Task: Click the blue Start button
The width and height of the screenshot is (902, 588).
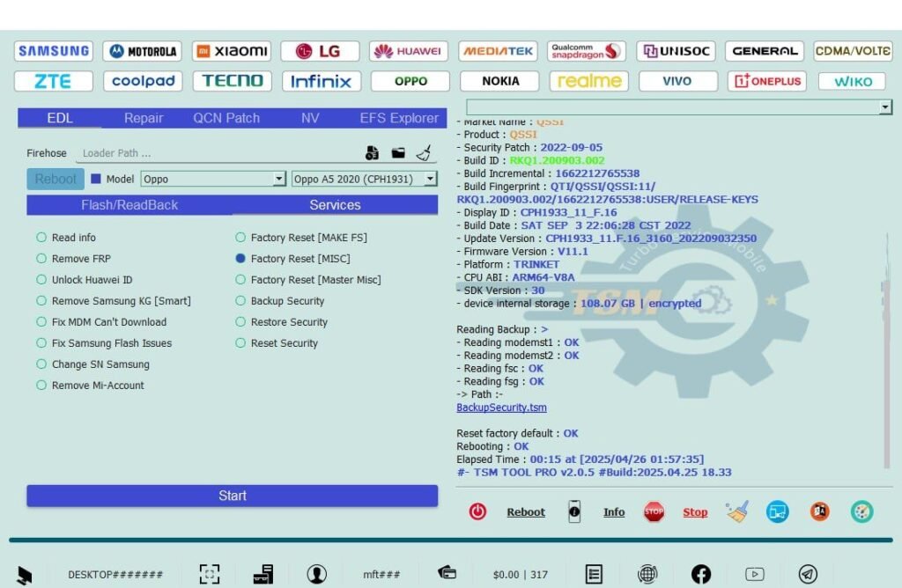Action: click(x=233, y=496)
